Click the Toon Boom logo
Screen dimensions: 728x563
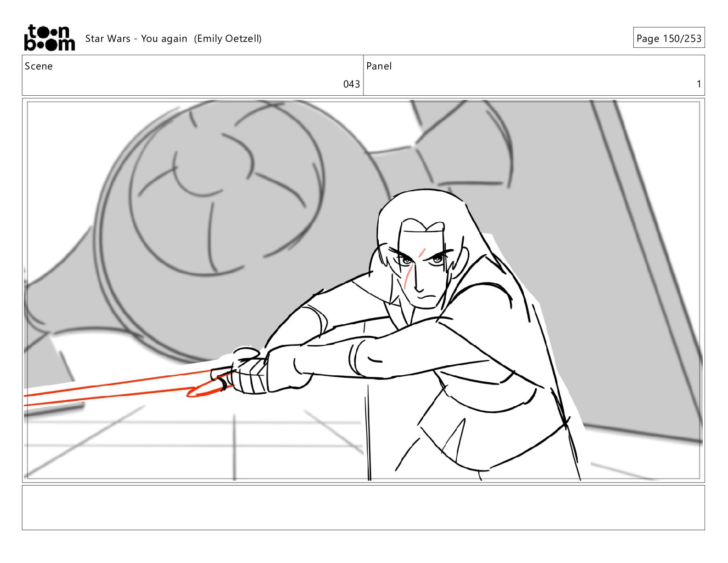tap(49, 38)
